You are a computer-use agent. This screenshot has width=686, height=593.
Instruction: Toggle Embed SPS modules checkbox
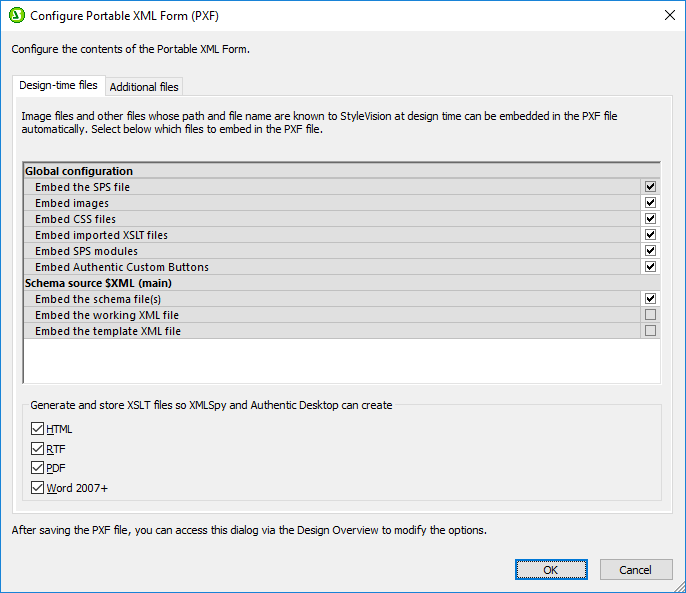(x=650, y=251)
